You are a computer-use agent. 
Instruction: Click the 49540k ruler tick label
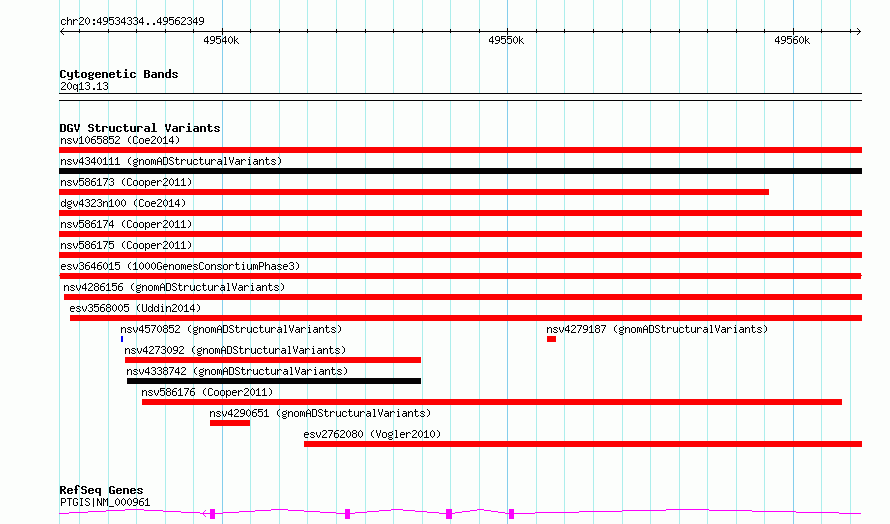click(221, 40)
